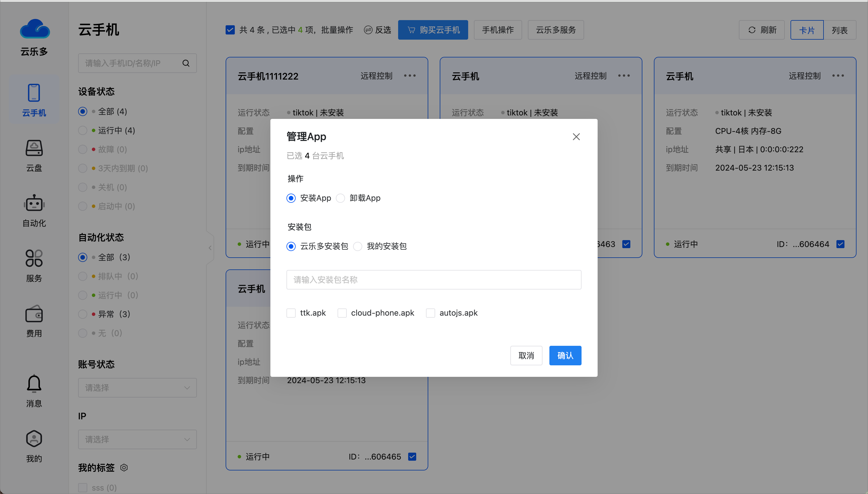868x494 pixels.
Task: Click 远程控制 on the card with ID ...606464
Action: 805,76
